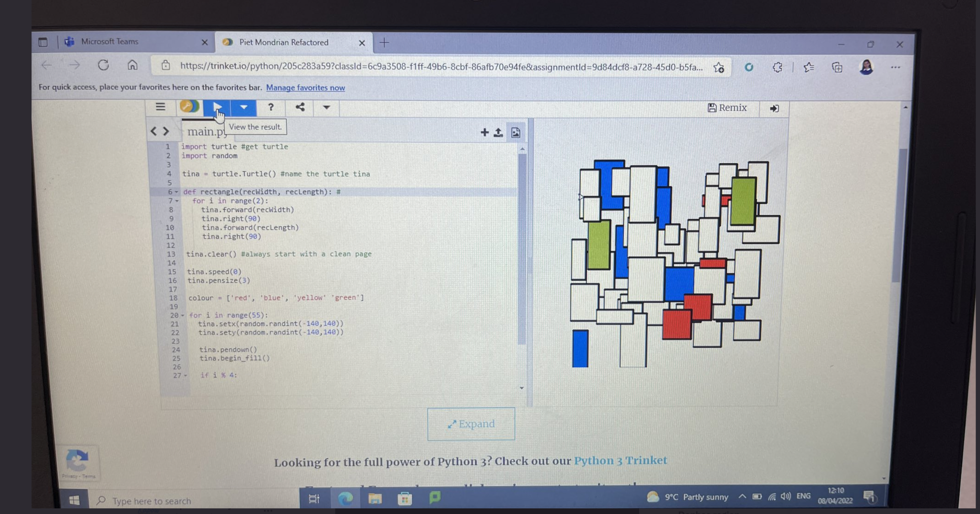The image size is (980, 514).
Task: Click the Expand button
Action: [x=471, y=424]
